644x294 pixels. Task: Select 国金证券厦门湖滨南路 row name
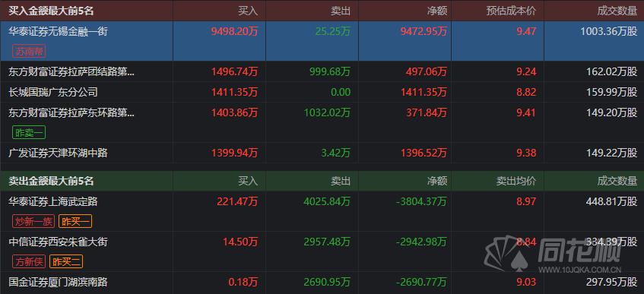(58, 282)
